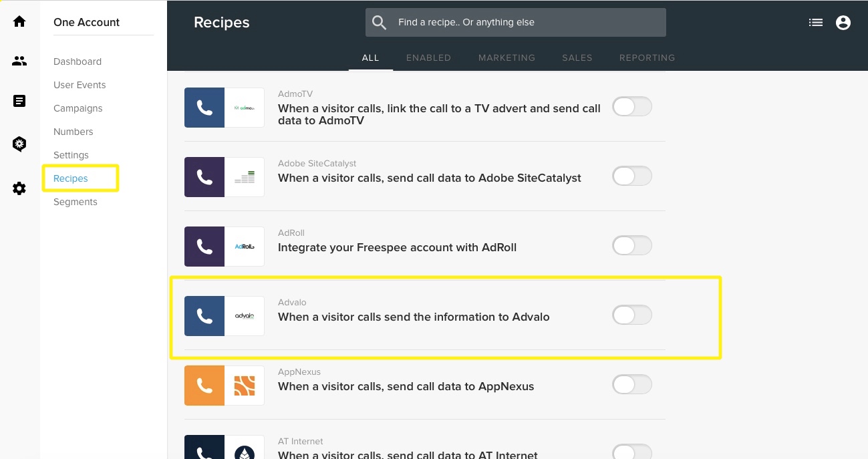The width and height of the screenshot is (868, 459).
Task: Switch to the MARKETING tab
Action: [507, 57]
